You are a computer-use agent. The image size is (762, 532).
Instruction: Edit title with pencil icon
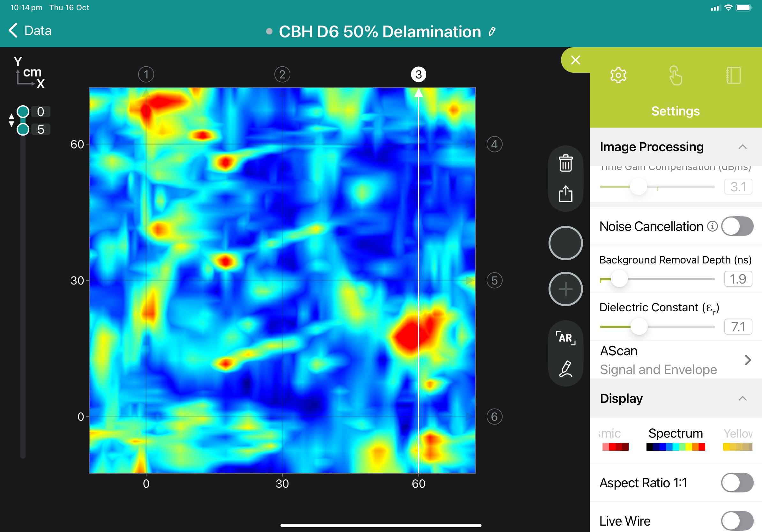point(492,32)
